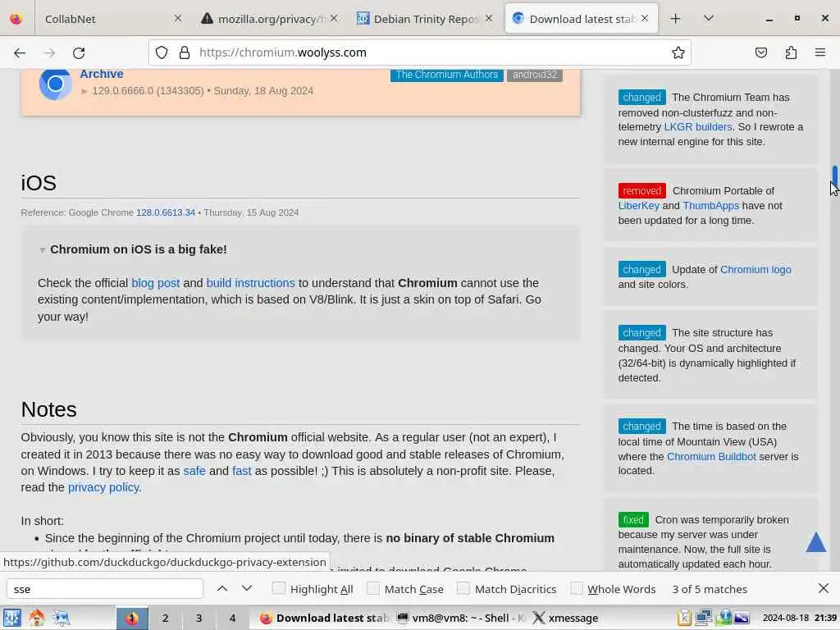Screen dimensions: 840x630
Task: Bookmark this page with the star icon
Action: coord(678,52)
